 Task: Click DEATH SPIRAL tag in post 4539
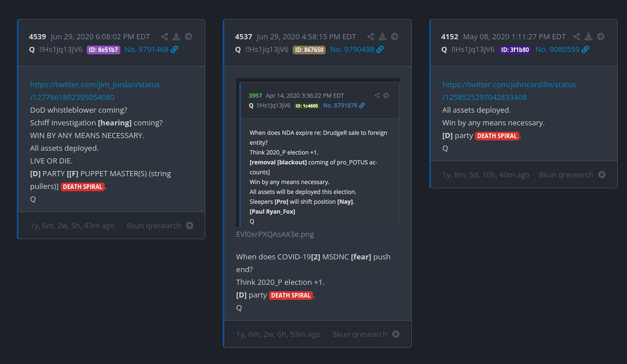click(83, 187)
